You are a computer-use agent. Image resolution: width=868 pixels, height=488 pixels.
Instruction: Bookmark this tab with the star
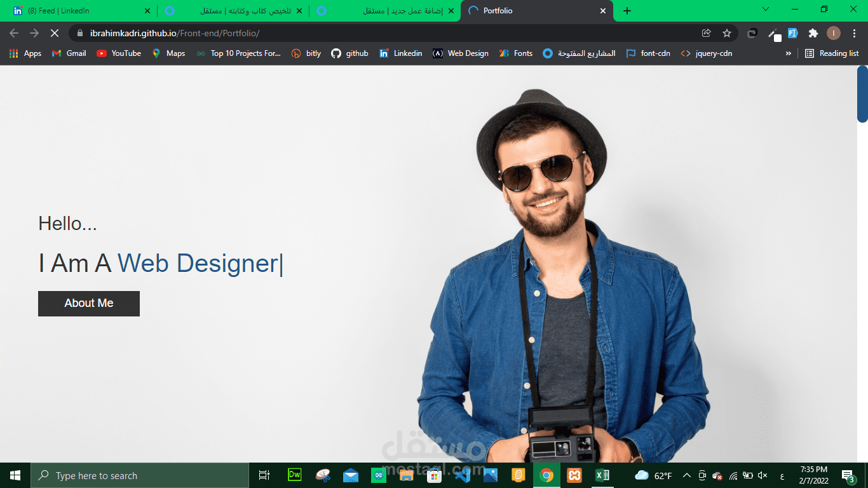727,33
